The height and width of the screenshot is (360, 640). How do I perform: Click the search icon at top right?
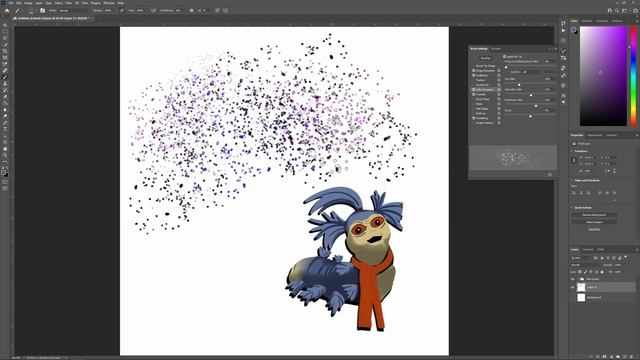pyautogui.click(x=617, y=11)
